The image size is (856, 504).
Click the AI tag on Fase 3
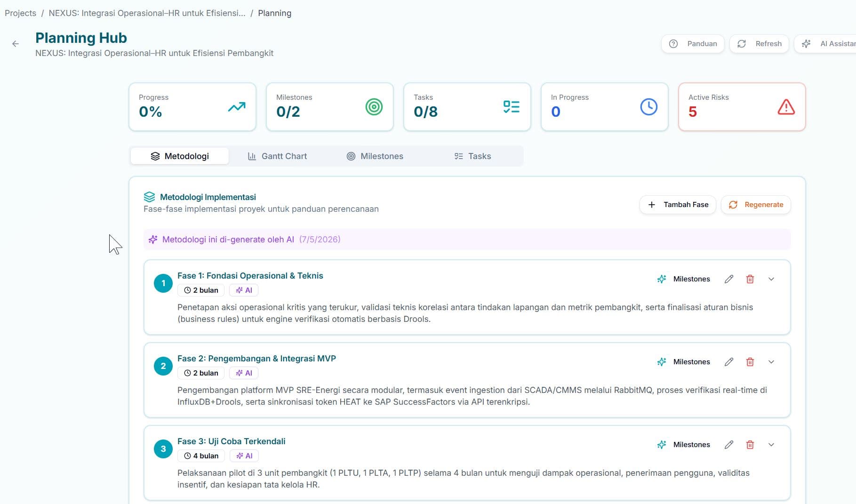tap(244, 456)
